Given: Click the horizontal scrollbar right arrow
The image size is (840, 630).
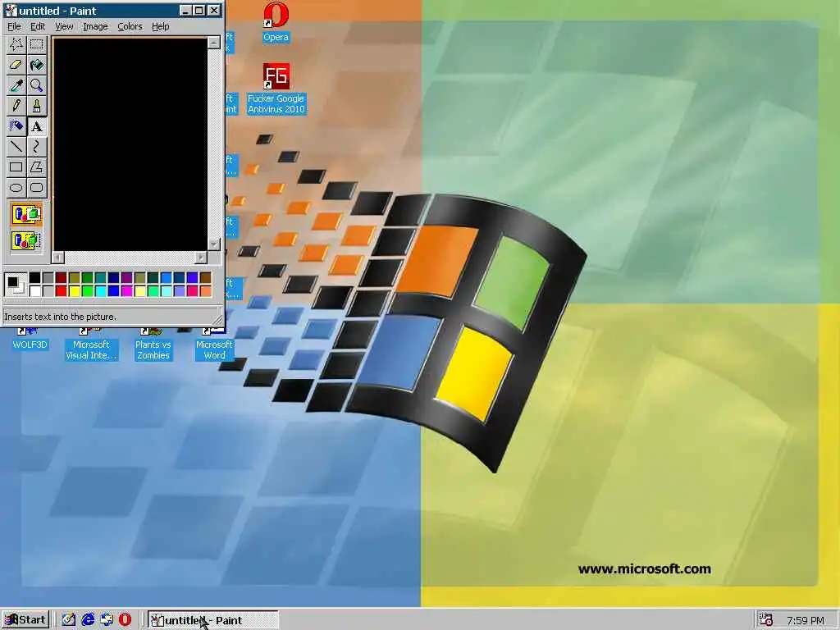Looking at the screenshot, I should click(201, 258).
